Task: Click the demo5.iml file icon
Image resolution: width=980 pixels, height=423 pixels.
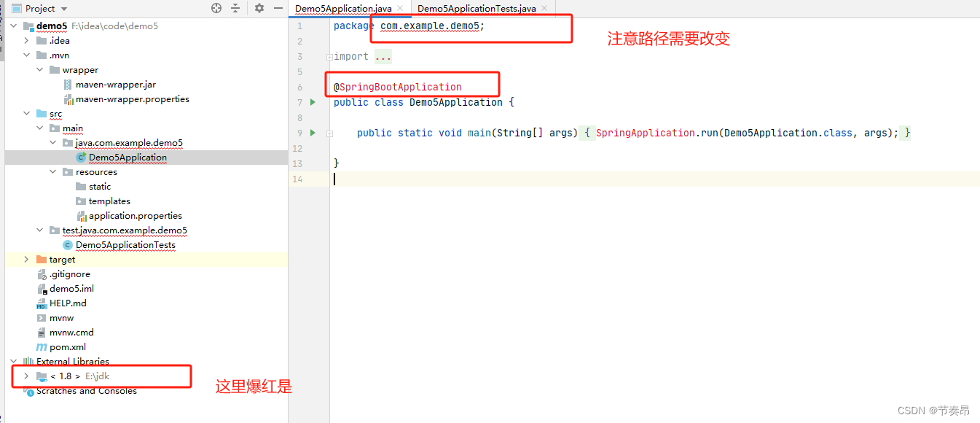Action: 42,289
